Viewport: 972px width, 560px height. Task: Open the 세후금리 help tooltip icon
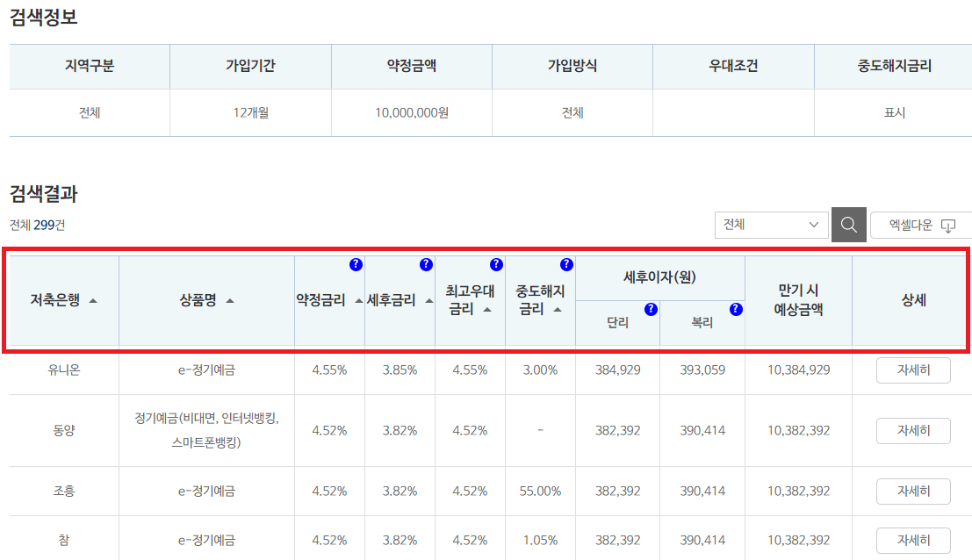426,263
